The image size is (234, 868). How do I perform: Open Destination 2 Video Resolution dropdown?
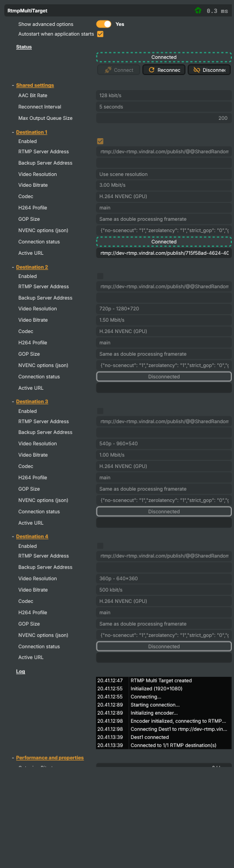[164, 309]
